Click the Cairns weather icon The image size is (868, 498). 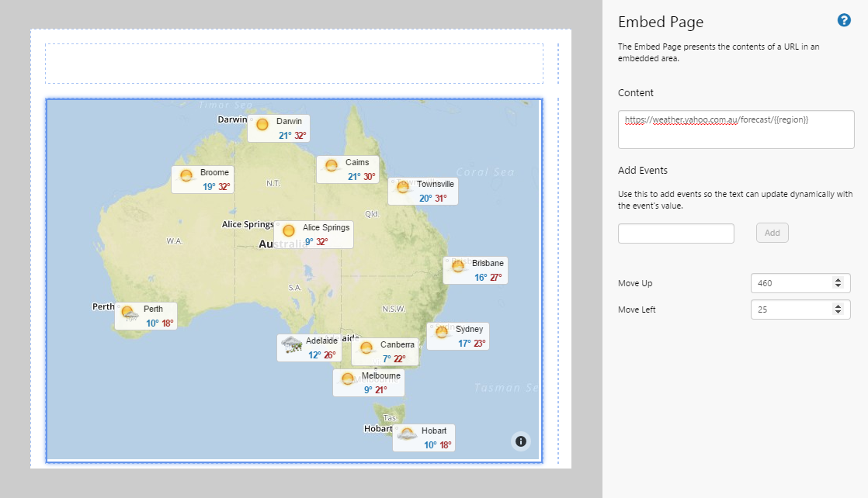click(x=330, y=164)
